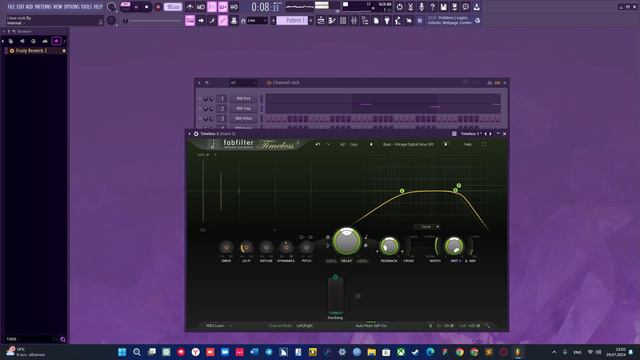Click the chat bubble icon
Viewport: 640px width, 360px height.
click(465, 7)
